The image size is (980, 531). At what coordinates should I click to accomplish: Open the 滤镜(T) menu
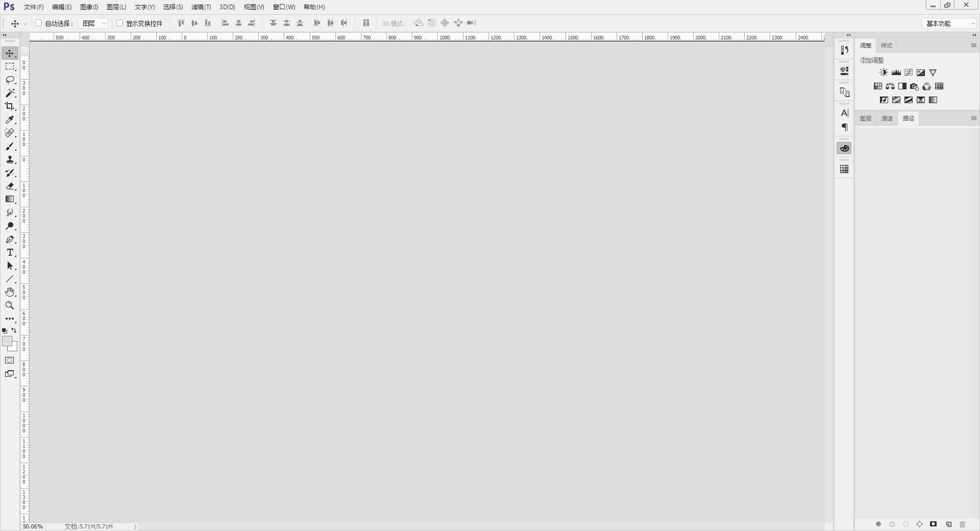pos(201,7)
